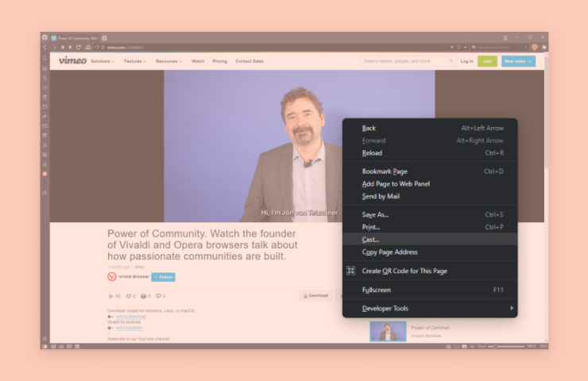
Task: Open the New video dropdown button
Action: coord(518,61)
